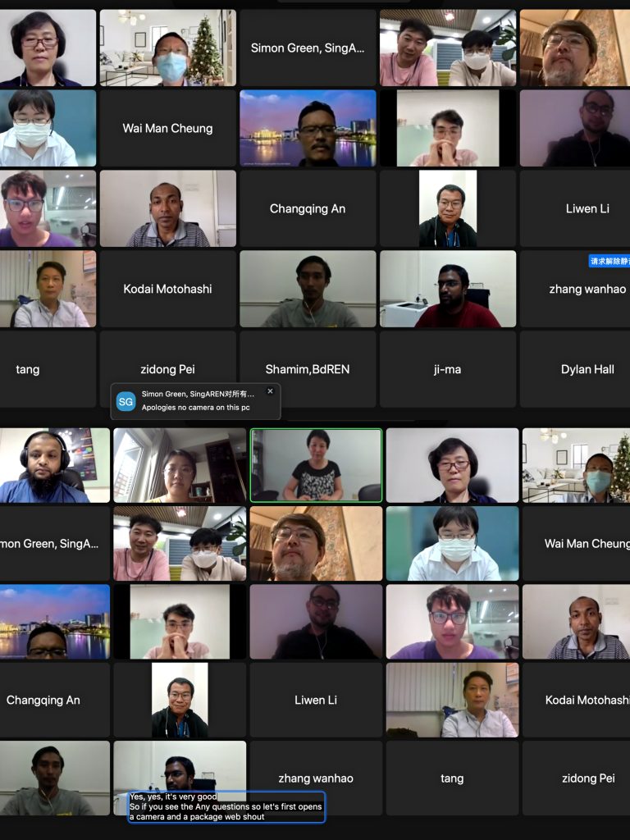Viewport: 630px width, 840px height.
Task: Select tang tile between zhang wanhao and zidong Pei
Action: coord(452,778)
